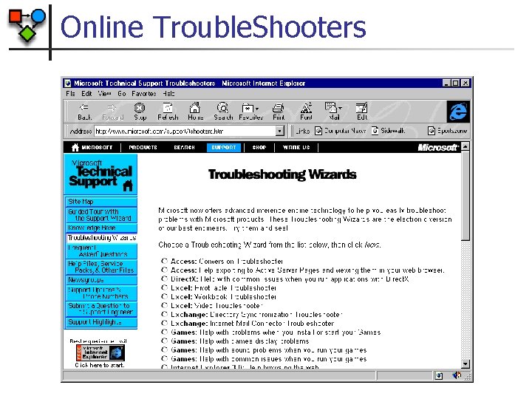Switch to the Search nav tab
Viewport: 532px width, 399px height.
coord(184,147)
